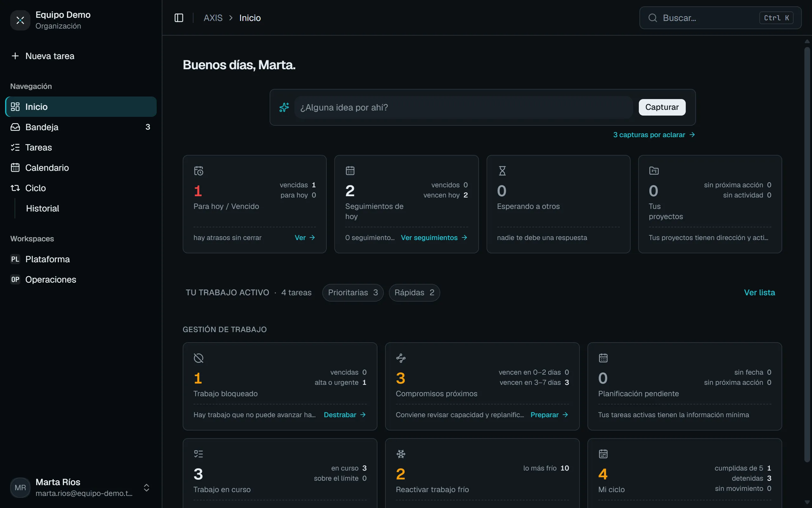The width and height of the screenshot is (812, 508).
Task: Toggle the Prioritarias 3 filter chip
Action: (x=353, y=293)
